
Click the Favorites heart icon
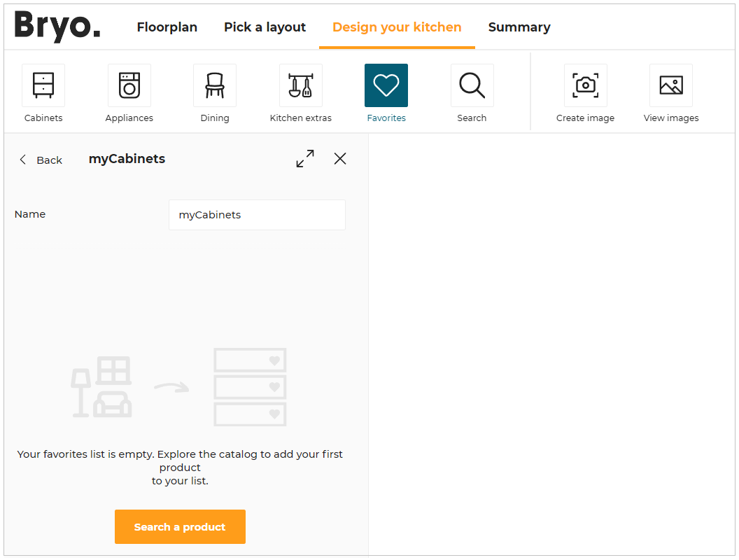[386, 86]
